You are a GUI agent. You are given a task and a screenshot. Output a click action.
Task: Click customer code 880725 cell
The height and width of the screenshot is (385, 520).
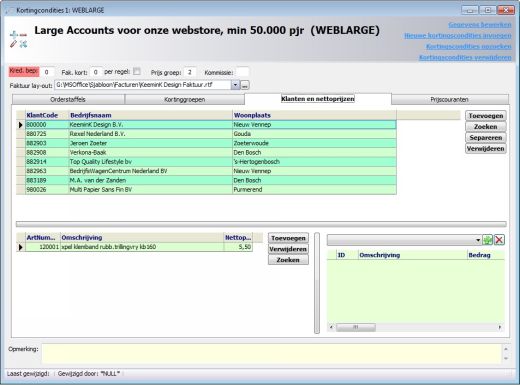coord(47,134)
